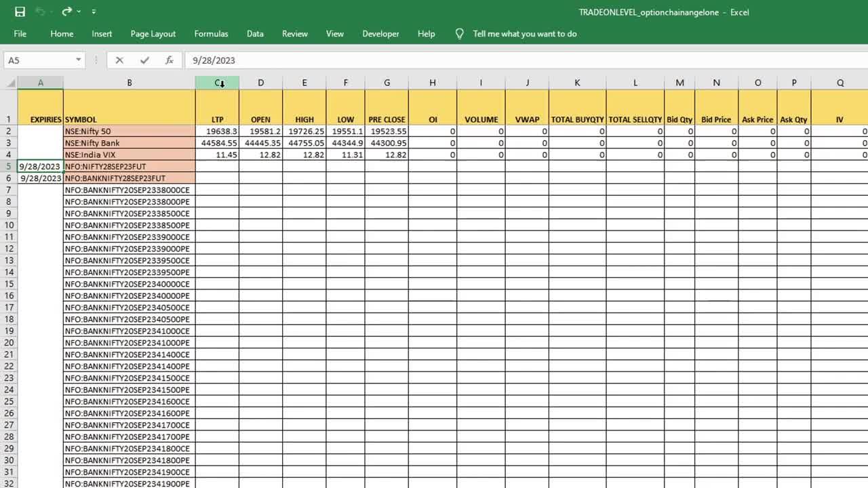This screenshot has width=868, height=488.
Task: Open the View tab
Action: click(x=335, y=33)
